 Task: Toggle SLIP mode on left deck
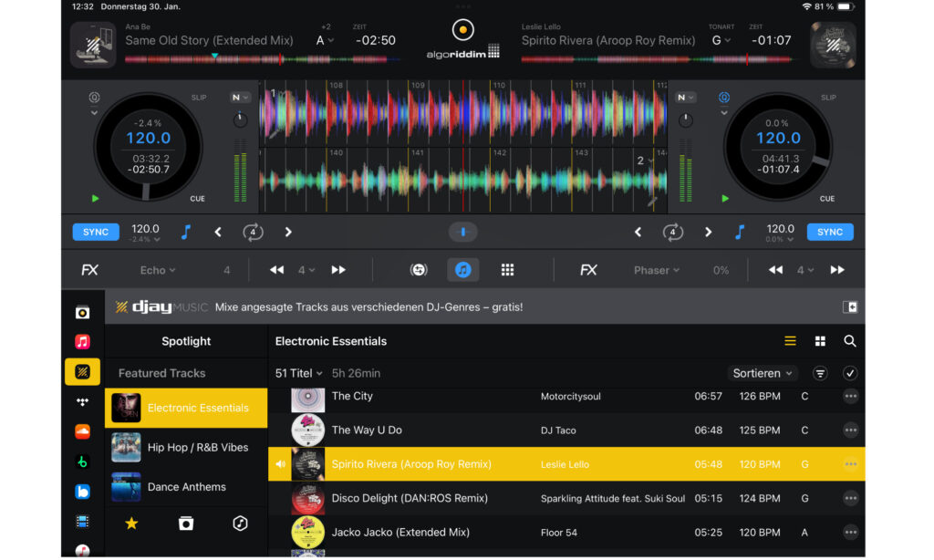pyautogui.click(x=199, y=98)
